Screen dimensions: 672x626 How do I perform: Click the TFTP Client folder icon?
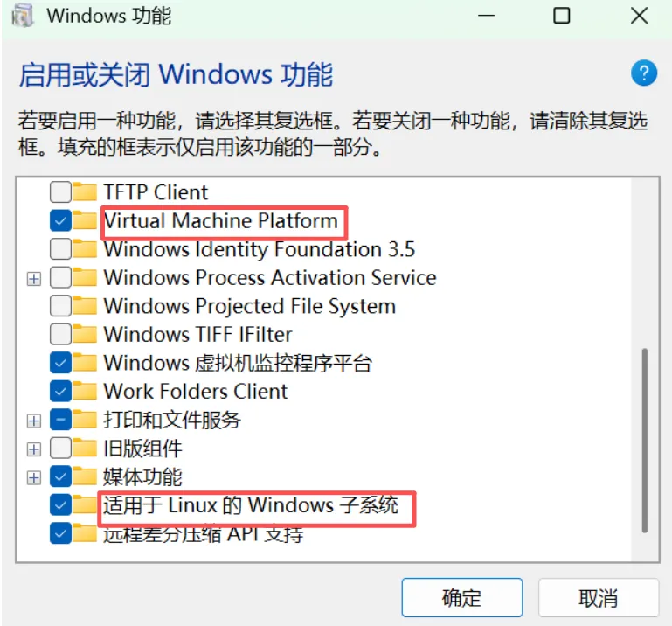(x=84, y=192)
